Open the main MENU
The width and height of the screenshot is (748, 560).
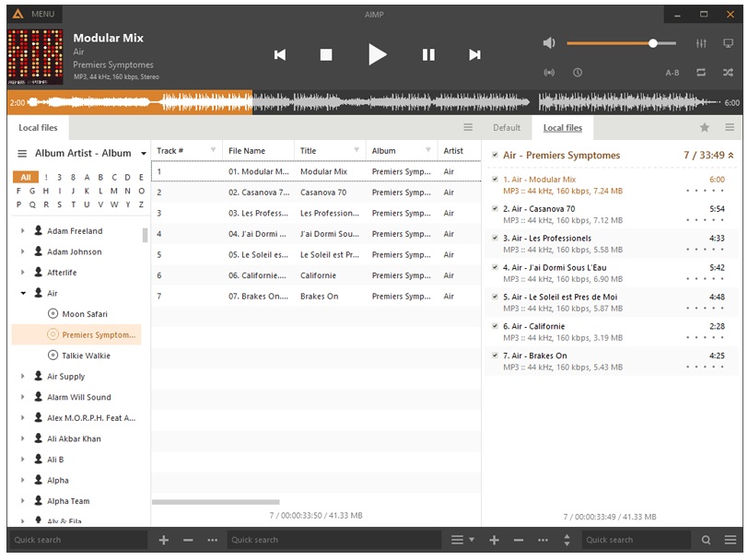coord(33,15)
